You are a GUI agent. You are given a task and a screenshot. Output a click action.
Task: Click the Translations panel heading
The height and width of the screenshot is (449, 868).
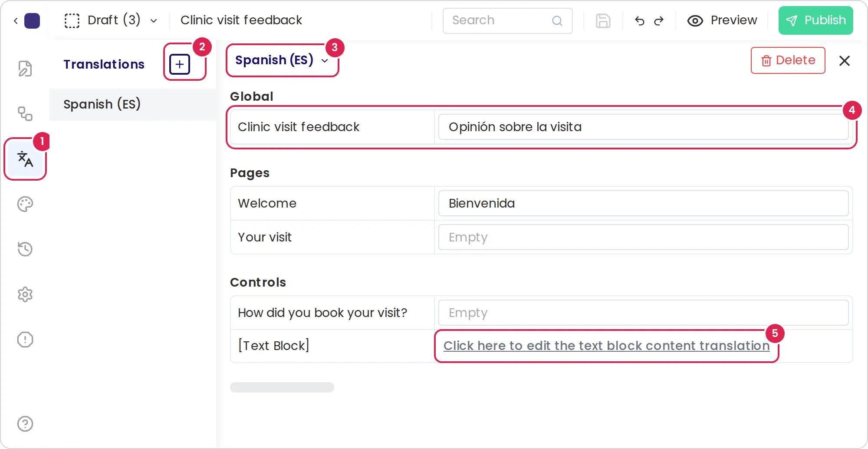click(104, 64)
